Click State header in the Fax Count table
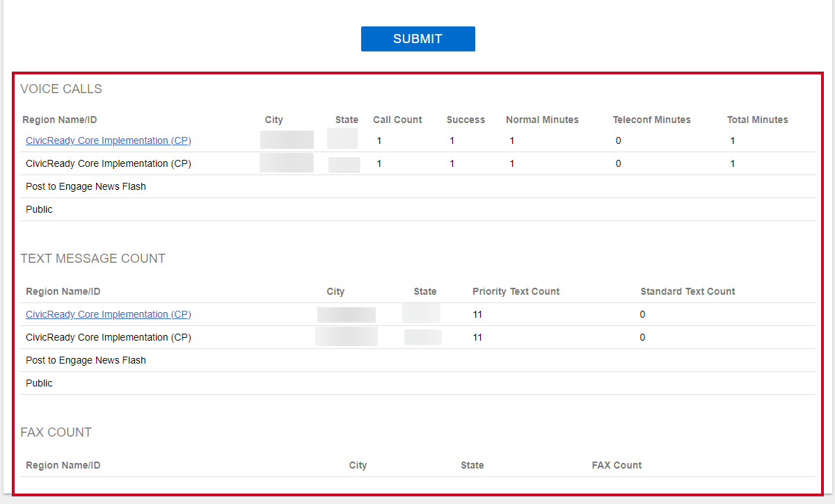 (x=472, y=465)
